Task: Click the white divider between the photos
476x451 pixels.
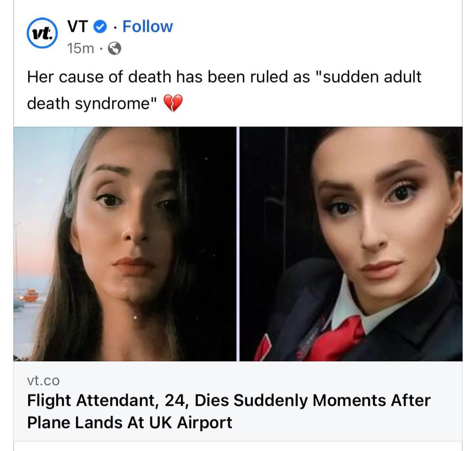Action: (238, 244)
